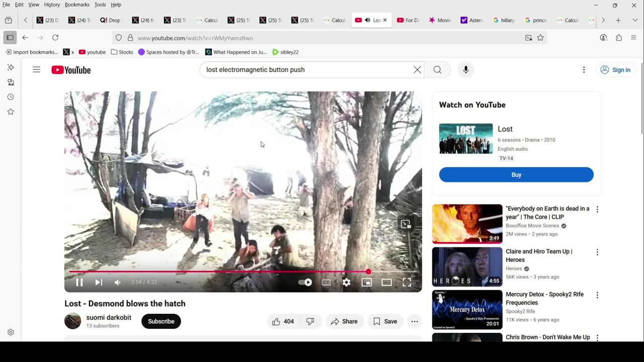Open the suomi darkobit channel avatar
The image size is (644, 362).
click(72, 321)
